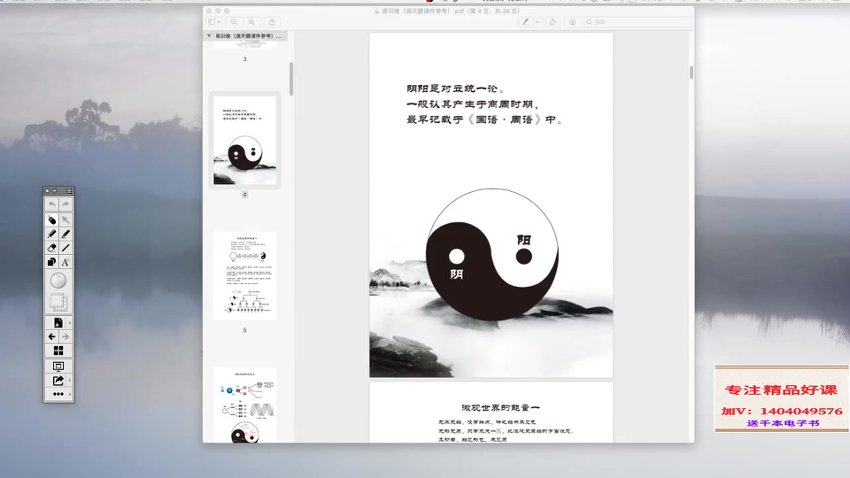Click the next page heading '微观世界的能量一'
Viewport: 850px width, 478px height.
[x=500, y=408]
